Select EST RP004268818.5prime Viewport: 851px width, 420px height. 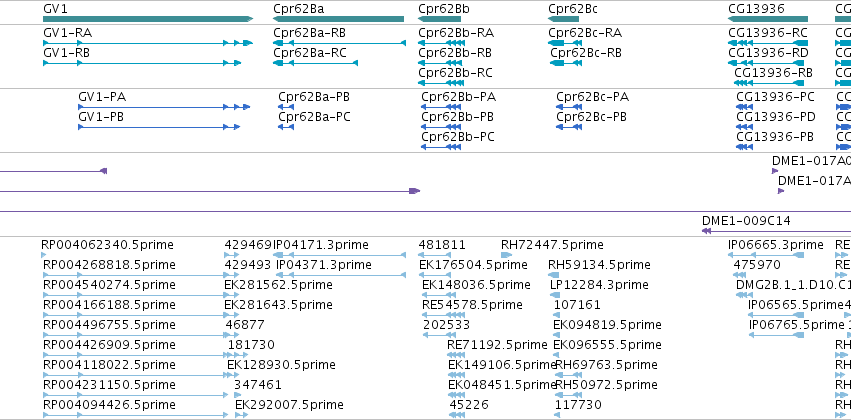[110, 265]
